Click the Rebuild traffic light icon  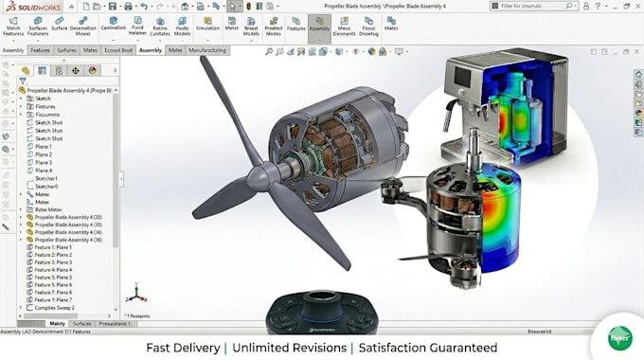pyautogui.click(x=248, y=7)
